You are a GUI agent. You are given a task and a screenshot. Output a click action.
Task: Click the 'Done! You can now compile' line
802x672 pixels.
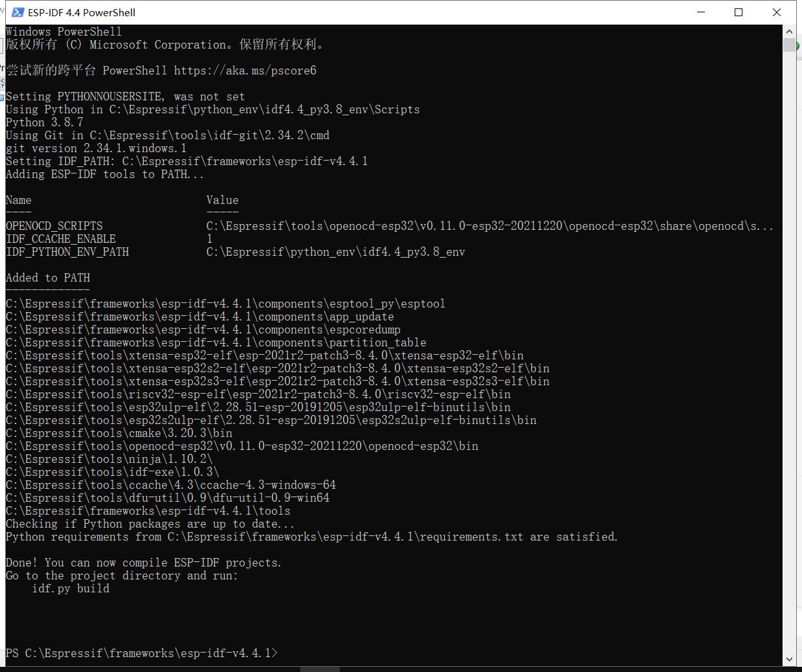[144, 563]
